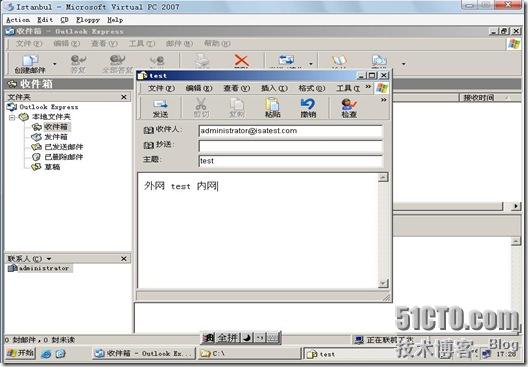Open Action menu in Virtual PC
Image resolution: width=528 pixels, height=367 pixels.
(x=18, y=20)
